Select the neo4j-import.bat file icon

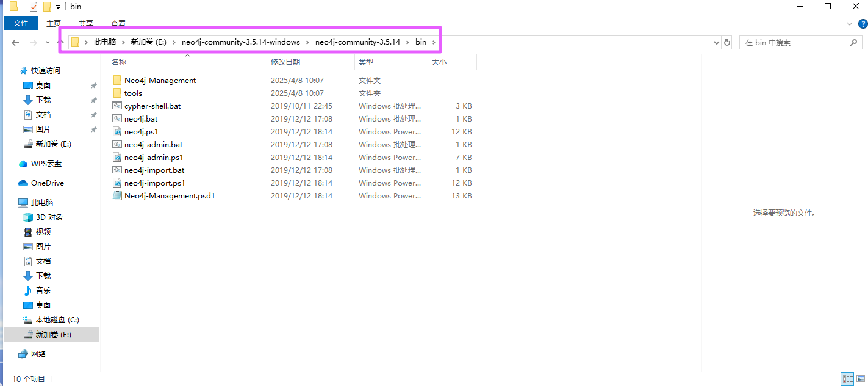point(118,170)
